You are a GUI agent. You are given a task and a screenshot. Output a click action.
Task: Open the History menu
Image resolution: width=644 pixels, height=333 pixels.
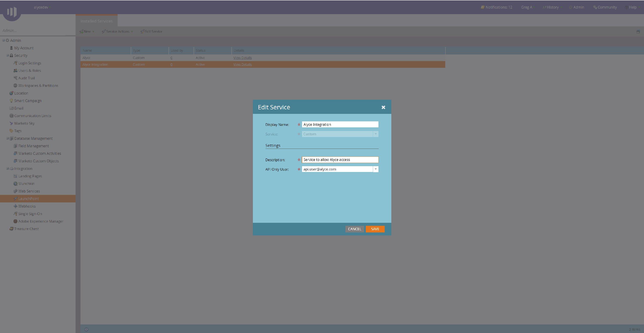tap(552, 7)
